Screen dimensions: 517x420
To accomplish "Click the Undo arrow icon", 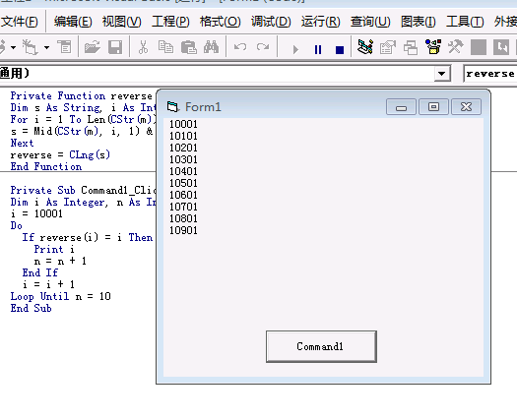I will click(240, 47).
